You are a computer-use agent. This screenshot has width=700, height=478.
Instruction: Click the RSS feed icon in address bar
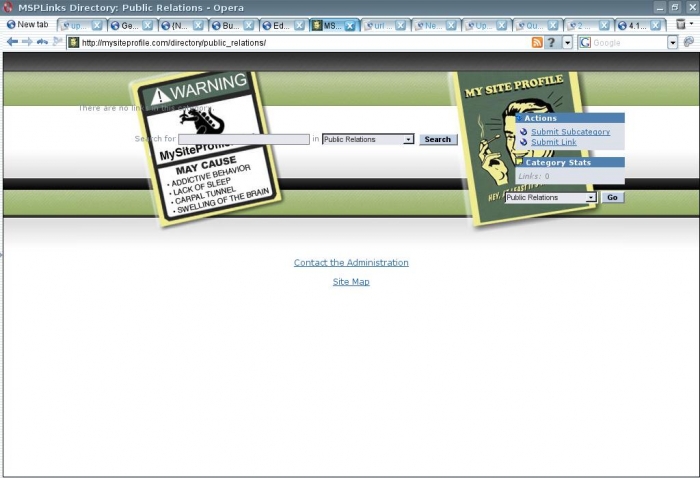[x=537, y=42]
